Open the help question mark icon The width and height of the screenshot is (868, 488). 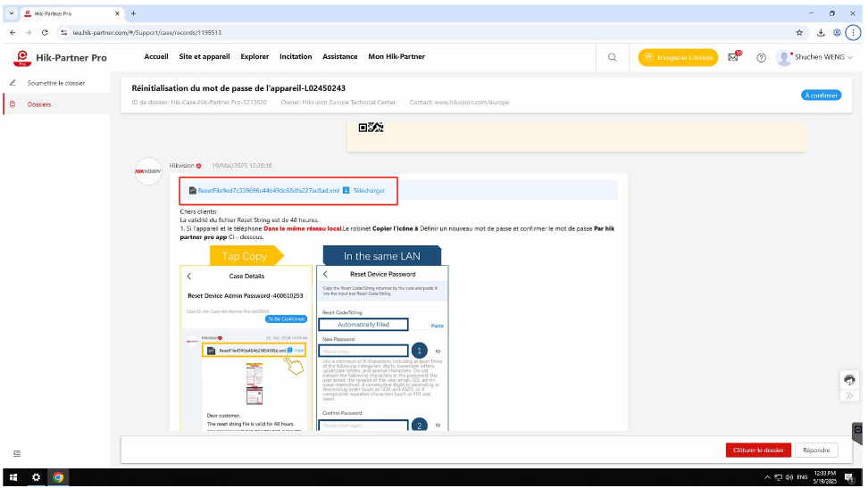(x=761, y=57)
